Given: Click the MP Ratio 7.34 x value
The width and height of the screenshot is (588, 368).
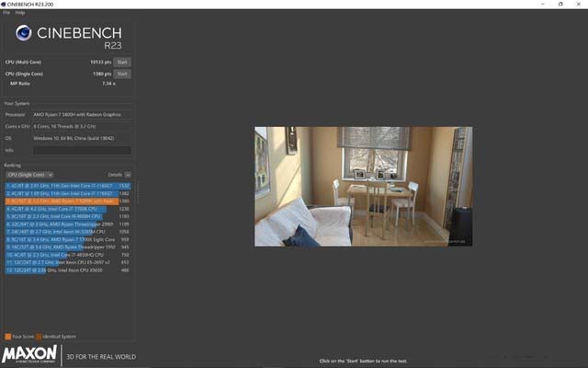Looking at the screenshot, I should 108,84.
